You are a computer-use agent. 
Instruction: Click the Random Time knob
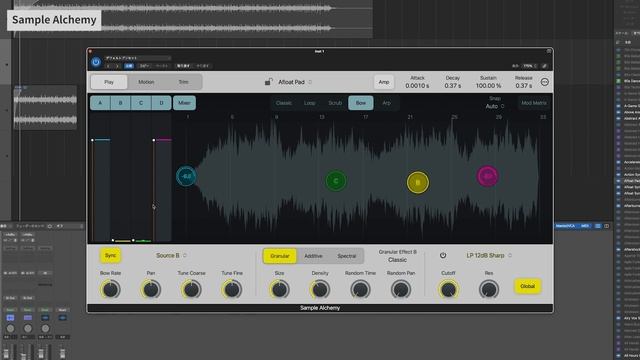coord(360,289)
